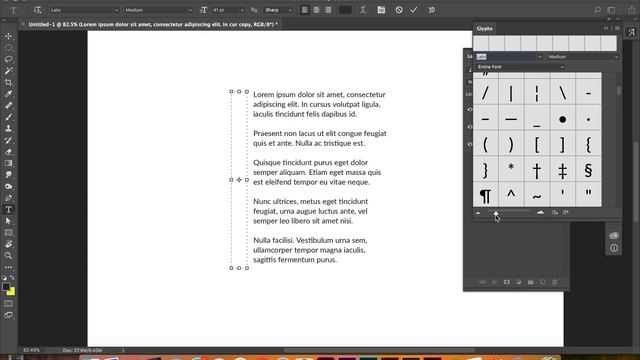The width and height of the screenshot is (640, 360).
Task: Insert the asterisk glyph
Action: (511, 168)
